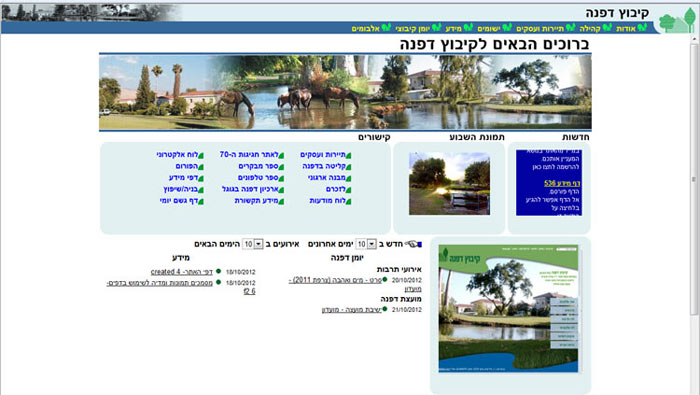This screenshot has height=395, width=700.
Task: Open the דף מידע 536 news link
Action: [562, 183]
